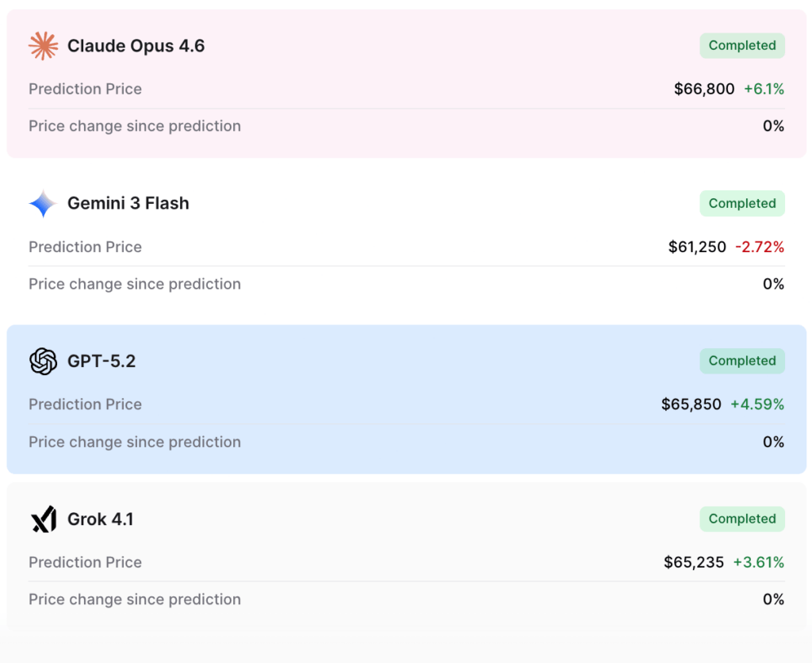Click the Claude Opus 4.6 starburst logo

point(43,45)
